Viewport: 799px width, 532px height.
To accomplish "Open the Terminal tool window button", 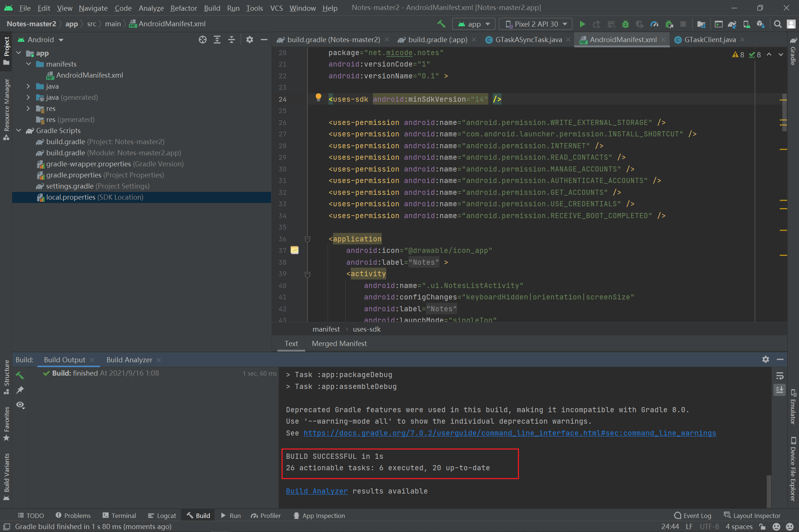I will 119,516.
